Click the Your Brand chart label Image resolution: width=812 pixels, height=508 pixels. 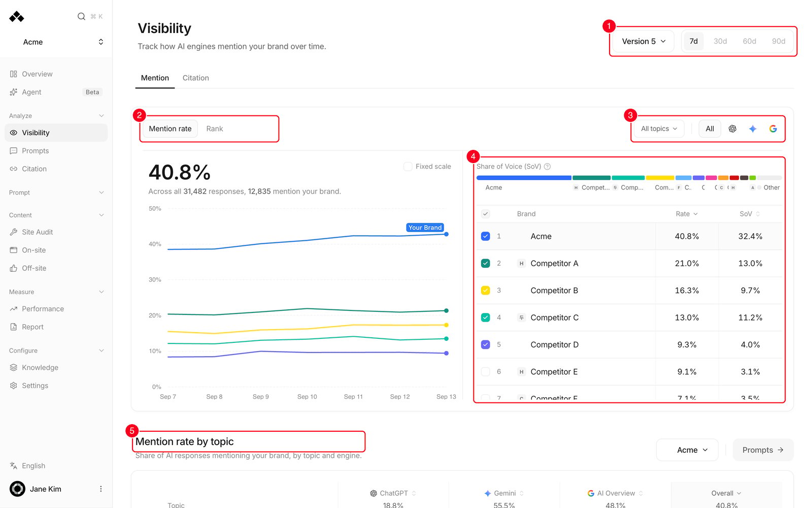[425, 228]
